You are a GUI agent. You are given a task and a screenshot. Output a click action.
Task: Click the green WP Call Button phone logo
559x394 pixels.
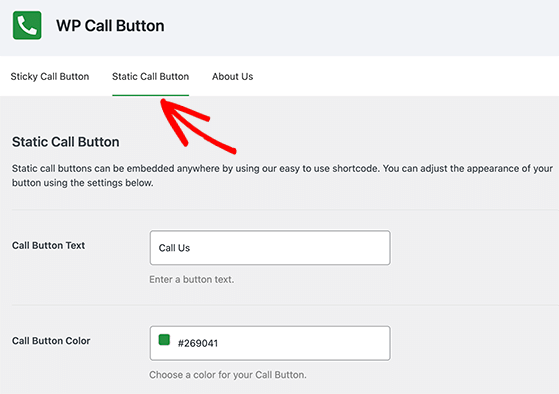[x=27, y=25]
